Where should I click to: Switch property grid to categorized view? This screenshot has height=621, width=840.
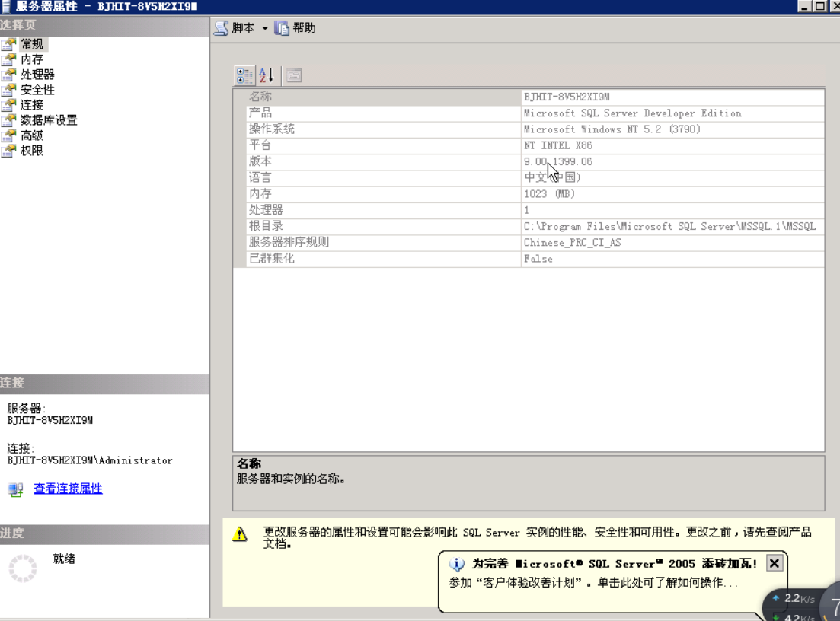(x=244, y=75)
